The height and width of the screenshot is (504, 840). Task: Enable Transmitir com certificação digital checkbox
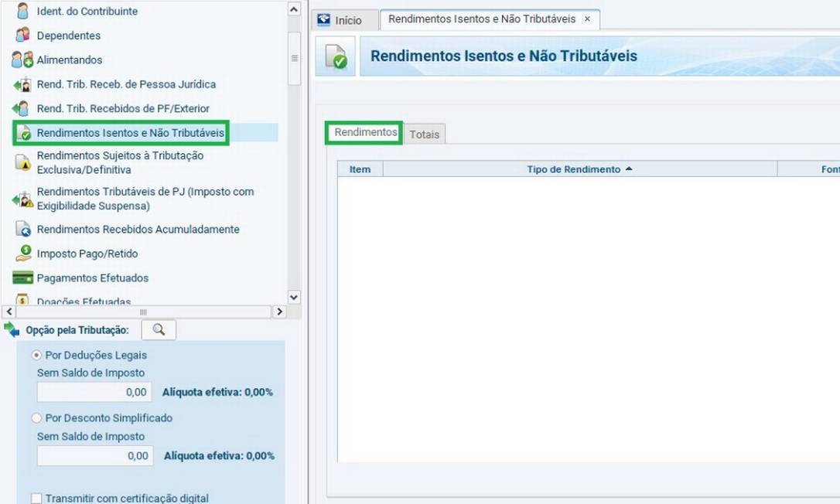(36, 499)
